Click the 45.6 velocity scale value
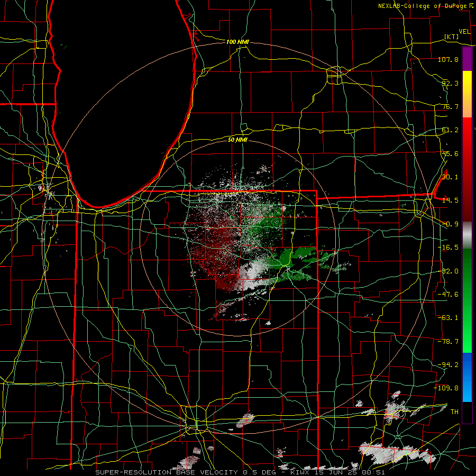 click(450, 153)
